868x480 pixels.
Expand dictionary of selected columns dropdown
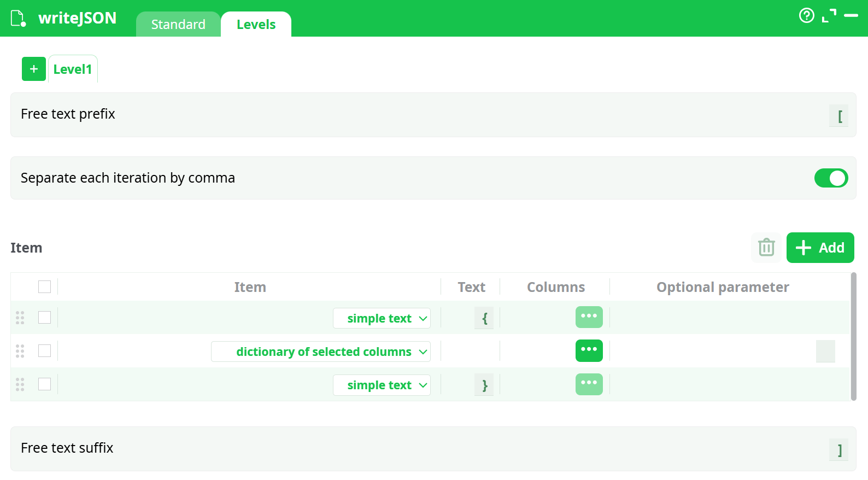[321, 352]
